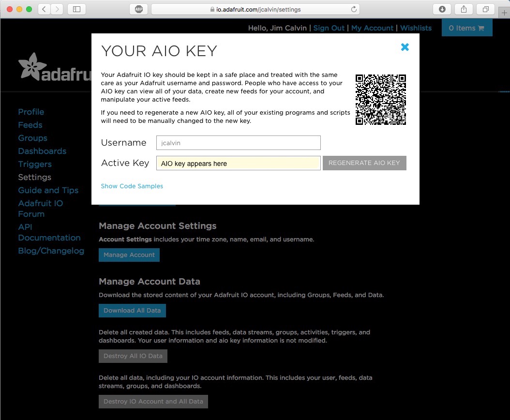
Task: Go back in Safari history
Action: click(x=44, y=9)
